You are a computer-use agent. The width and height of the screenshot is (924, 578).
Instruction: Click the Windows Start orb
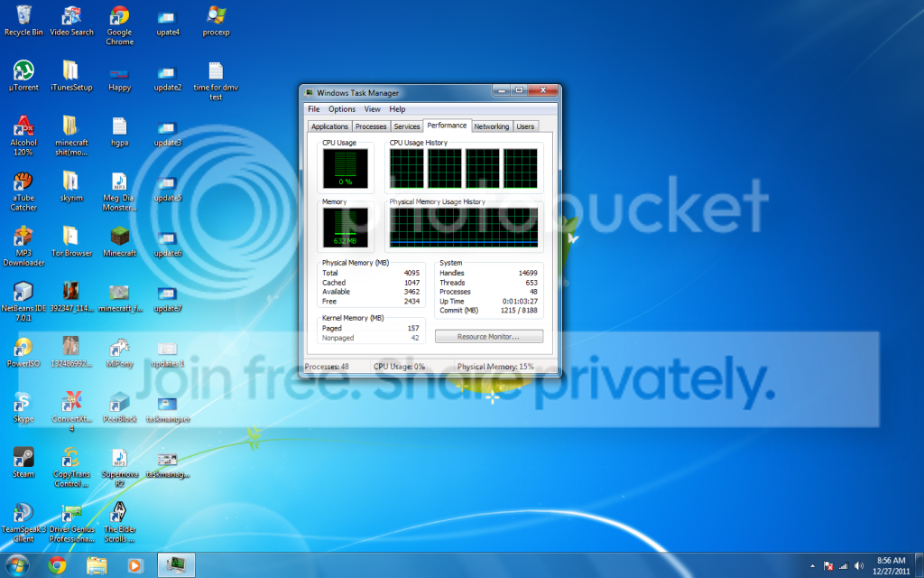[x=16, y=565]
